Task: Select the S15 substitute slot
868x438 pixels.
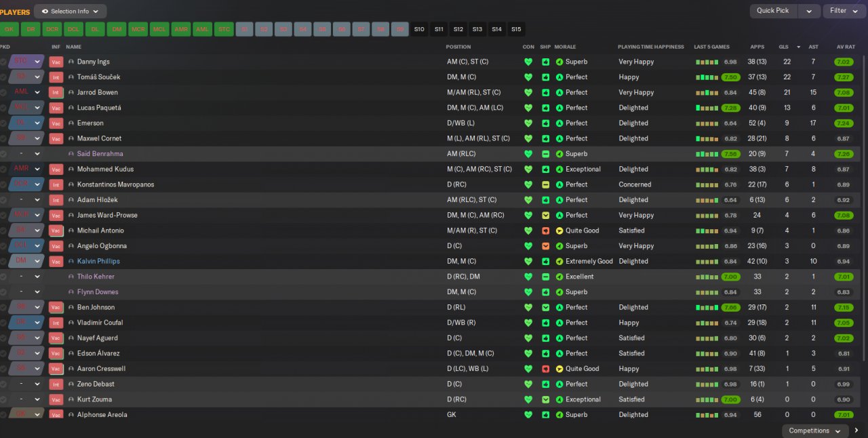Action: [x=516, y=29]
